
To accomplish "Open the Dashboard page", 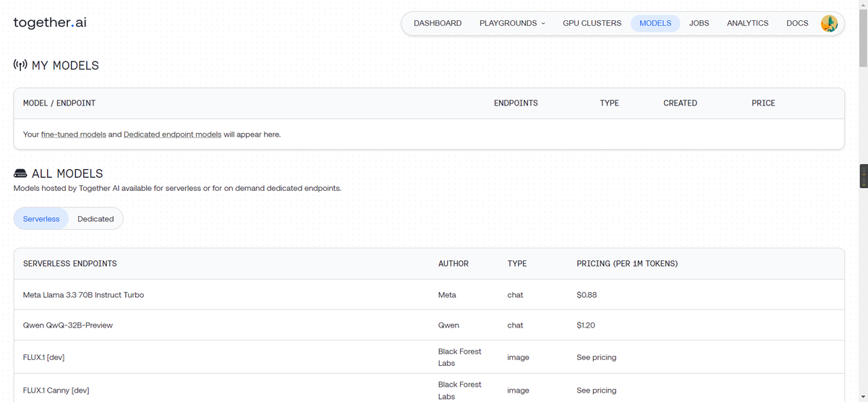I will tap(438, 23).
